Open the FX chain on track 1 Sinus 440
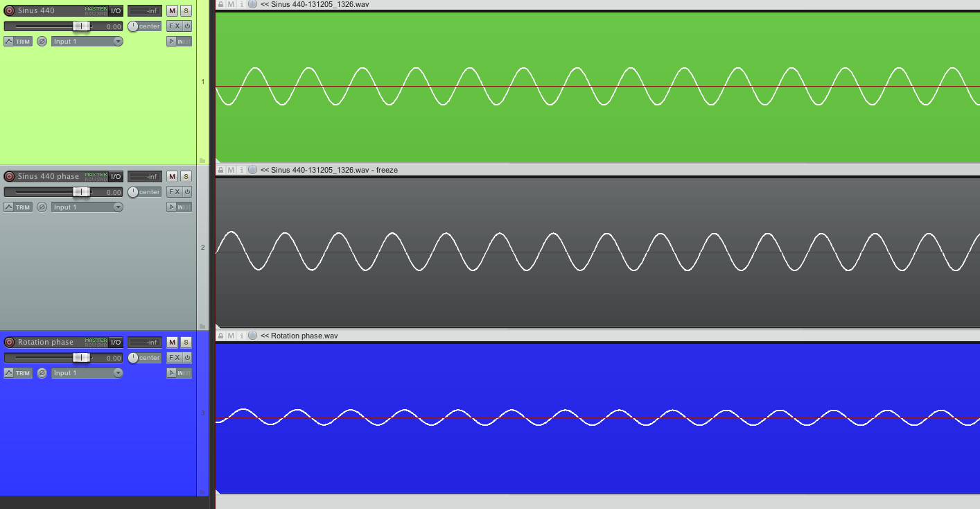Viewport: 980px width, 509px height. (x=174, y=26)
